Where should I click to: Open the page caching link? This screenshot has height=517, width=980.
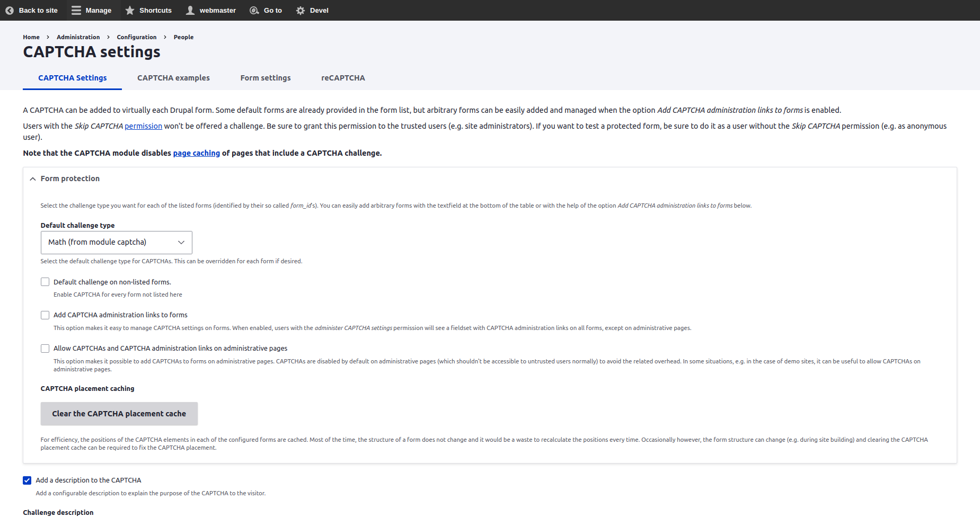pyautogui.click(x=196, y=153)
